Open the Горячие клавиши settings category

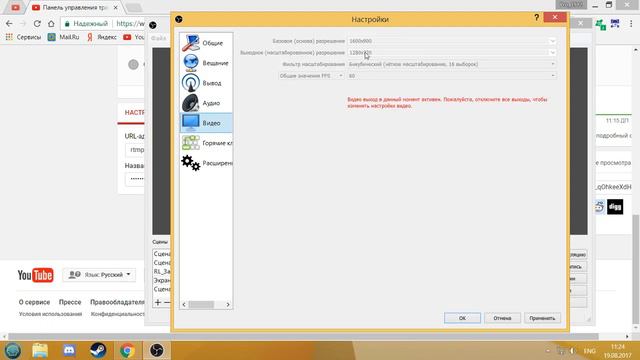(206, 143)
